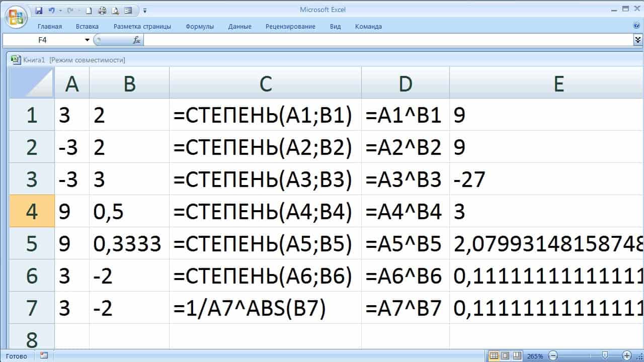Switch to the Данные ribbon tab
The image size is (644, 362).
239,26
